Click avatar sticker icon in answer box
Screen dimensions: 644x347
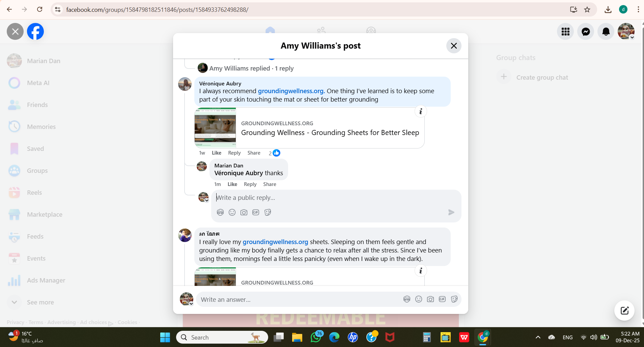click(407, 299)
